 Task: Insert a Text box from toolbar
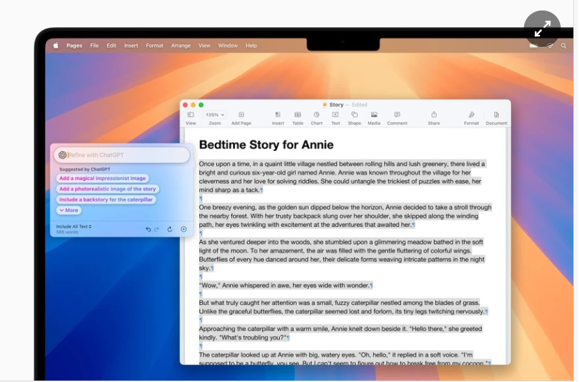click(336, 115)
